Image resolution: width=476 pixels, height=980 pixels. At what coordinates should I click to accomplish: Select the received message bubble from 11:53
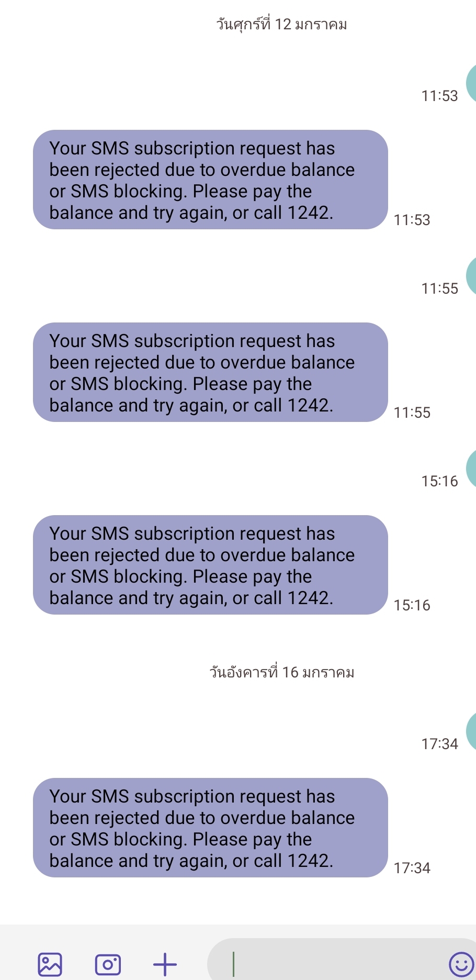210,180
